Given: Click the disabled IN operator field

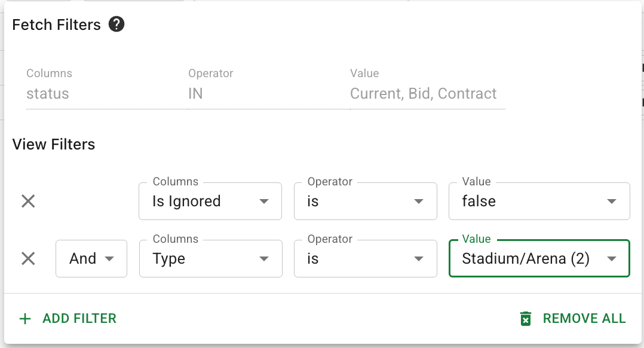Looking at the screenshot, I should pyautogui.click(x=269, y=94).
